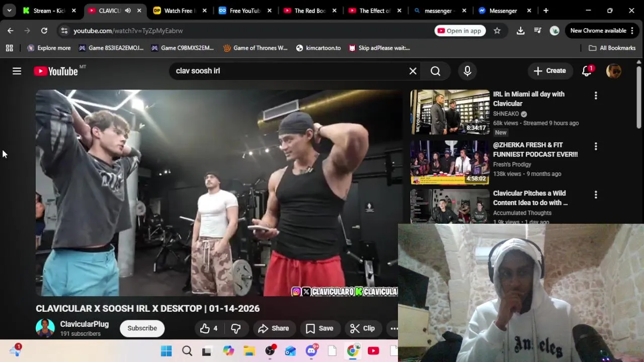Open options for Clavicular Pitches video
This screenshot has width=644, height=362.
click(x=596, y=195)
